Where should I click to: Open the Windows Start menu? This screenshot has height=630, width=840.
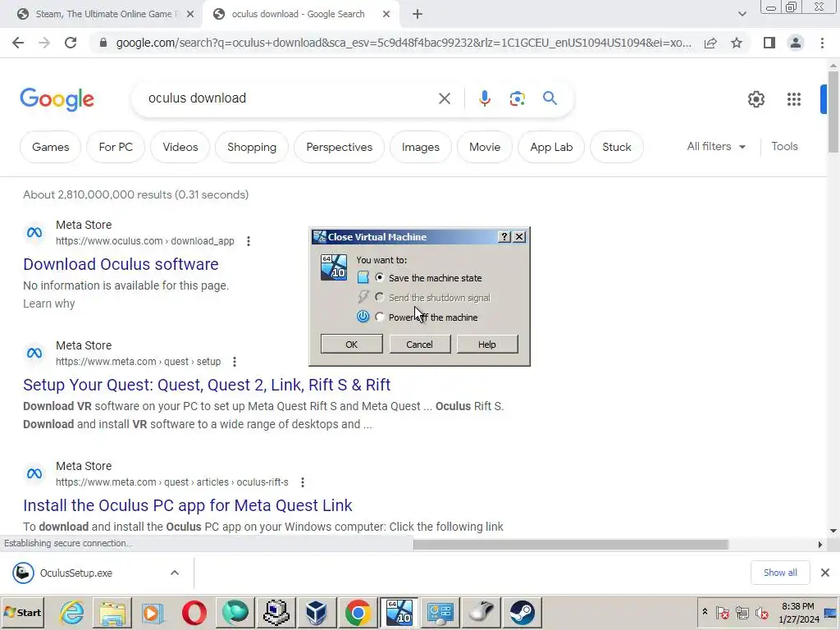coord(23,612)
